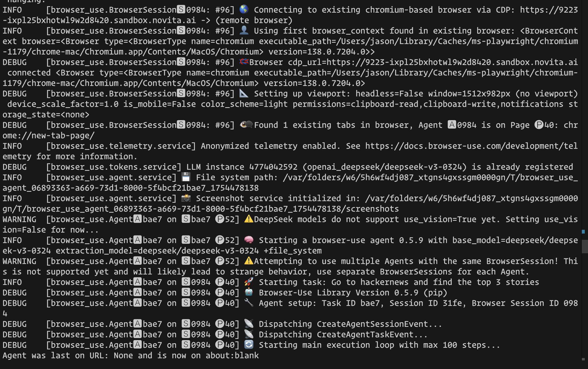Viewport: 588px width, 369px height.
Task: Click the wrench icon before Agent setup
Action: tap(249, 303)
